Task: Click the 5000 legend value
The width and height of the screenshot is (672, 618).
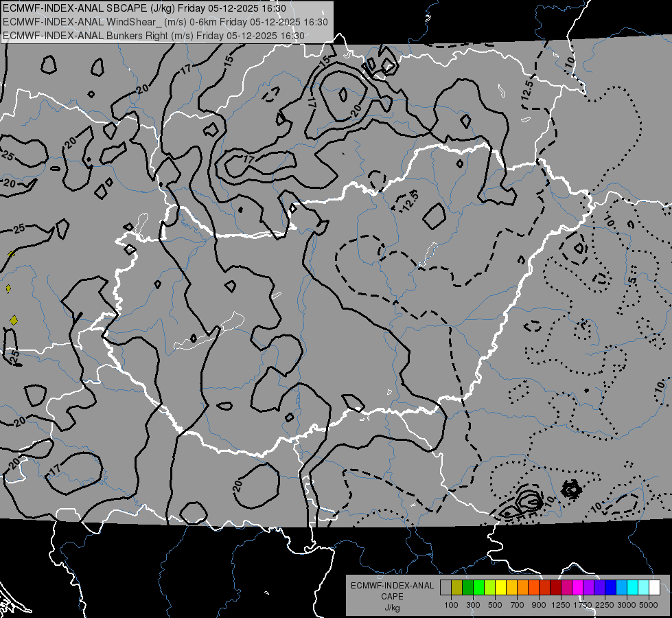Action: coord(648,605)
